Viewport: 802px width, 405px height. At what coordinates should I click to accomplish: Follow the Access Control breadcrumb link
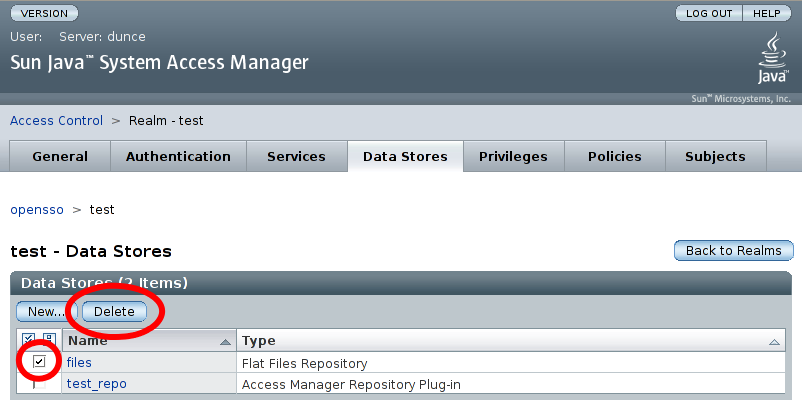click(x=56, y=121)
